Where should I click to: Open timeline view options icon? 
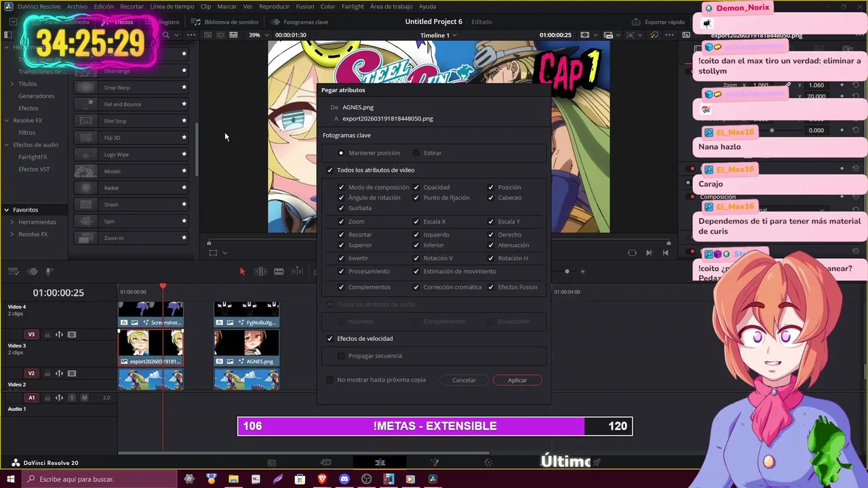(x=13, y=272)
